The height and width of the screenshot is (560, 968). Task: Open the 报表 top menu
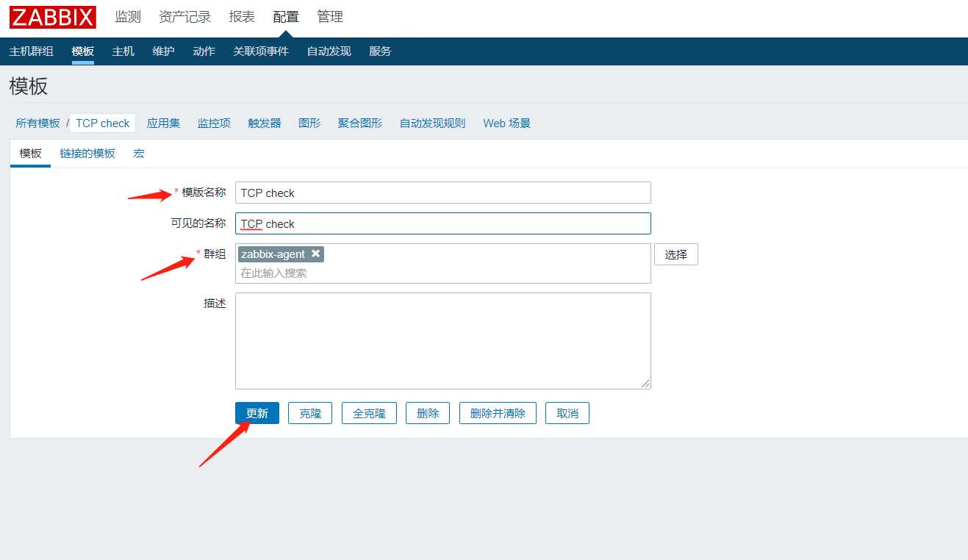click(x=242, y=17)
